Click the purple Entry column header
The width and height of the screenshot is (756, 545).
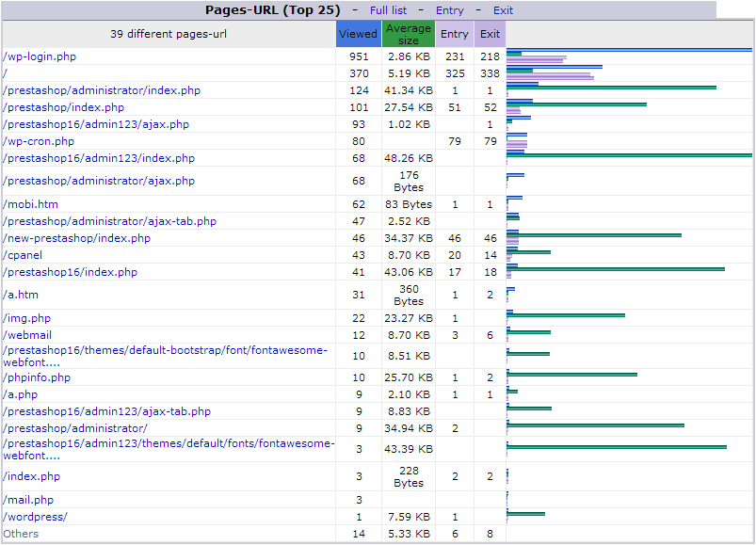pos(454,34)
